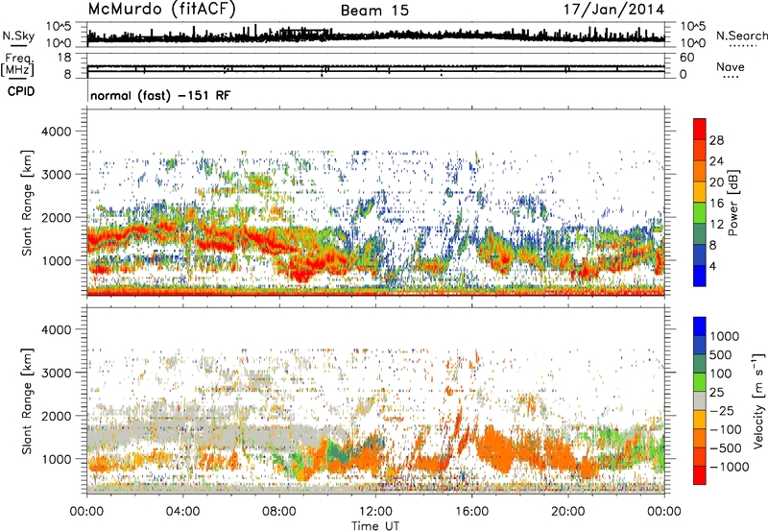Screen dimensions: 768x532
Task: Click the 18 tick on frequency axis
Action: click(64, 58)
